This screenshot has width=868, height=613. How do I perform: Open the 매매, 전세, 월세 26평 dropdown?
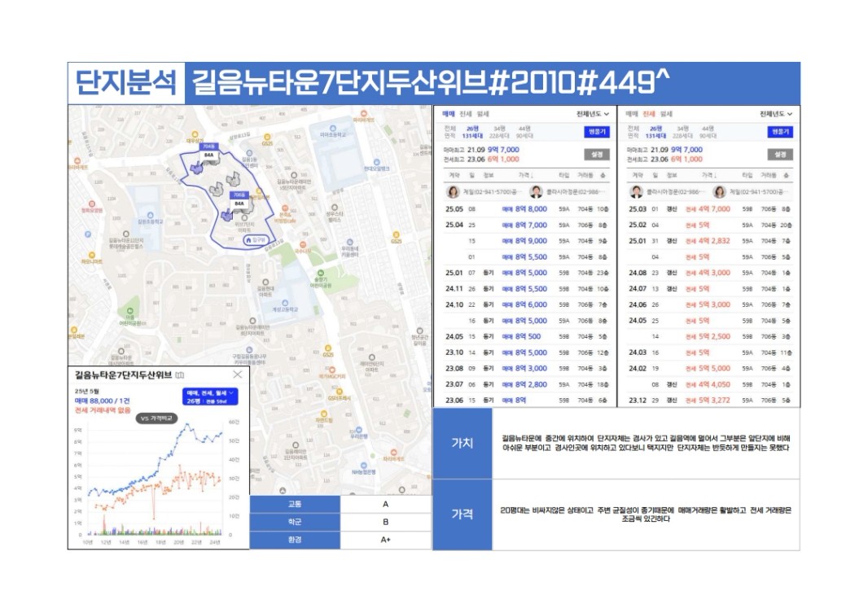click(210, 396)
